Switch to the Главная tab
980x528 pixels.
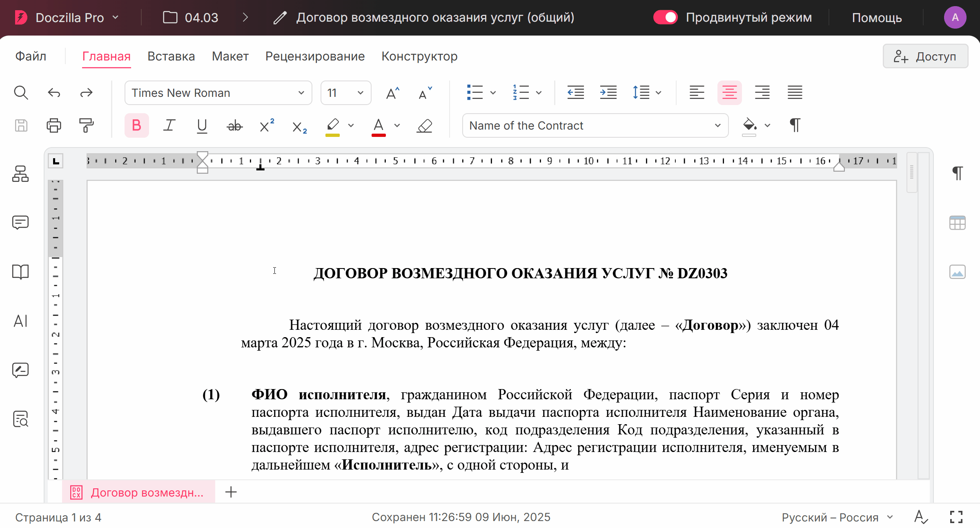pyautogui.click(x=106, y=56)
